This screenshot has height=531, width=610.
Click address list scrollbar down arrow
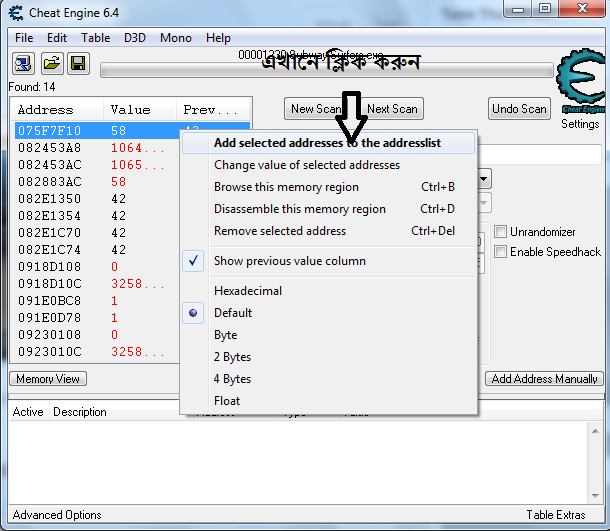(x=595, y=495)
